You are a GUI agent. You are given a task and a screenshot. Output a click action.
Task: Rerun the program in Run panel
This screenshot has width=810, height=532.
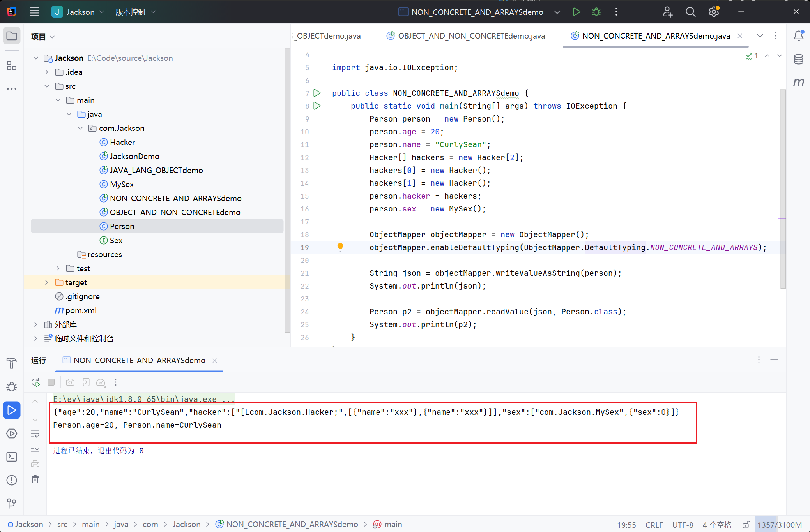click(35, 382)
